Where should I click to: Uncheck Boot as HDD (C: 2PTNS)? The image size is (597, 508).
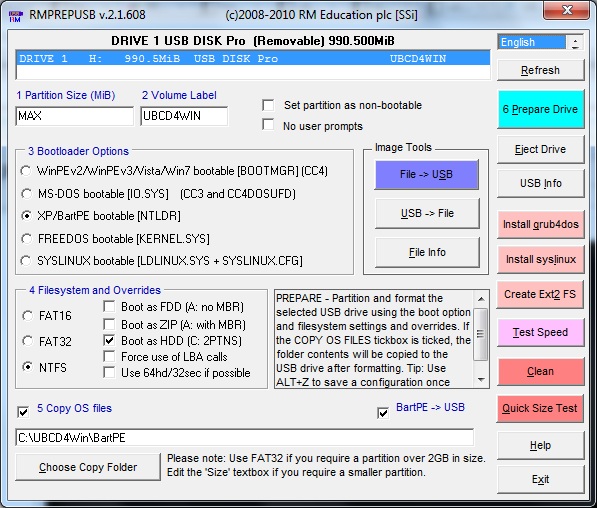(109, 340)
